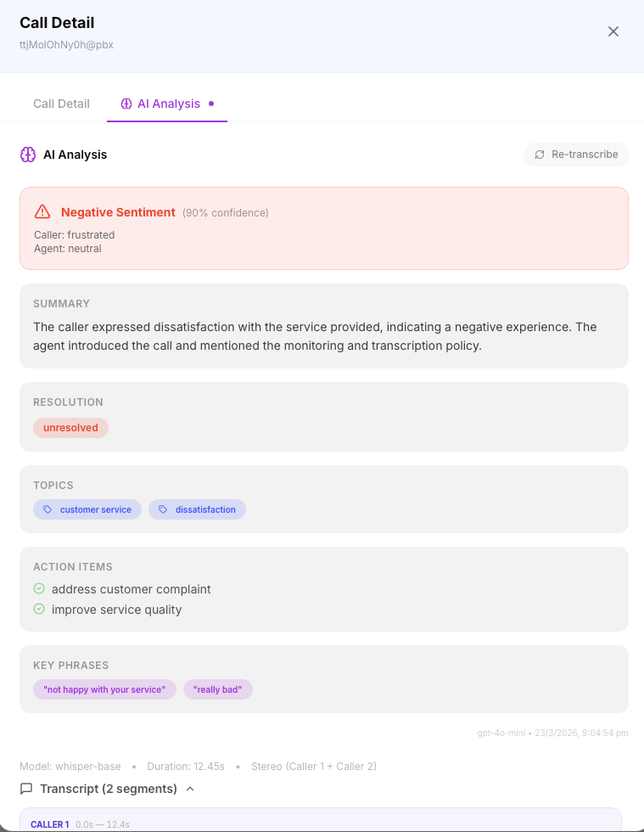
Task: Click the warning triangle in Negative Sentiment alert
Action: (x=42, y=212)
